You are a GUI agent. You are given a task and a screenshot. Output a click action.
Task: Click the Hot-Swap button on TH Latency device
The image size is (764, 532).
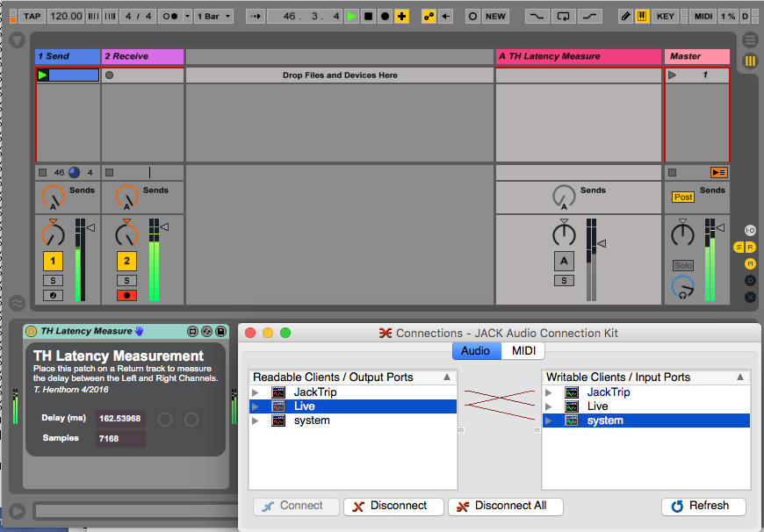coord(206,331)
